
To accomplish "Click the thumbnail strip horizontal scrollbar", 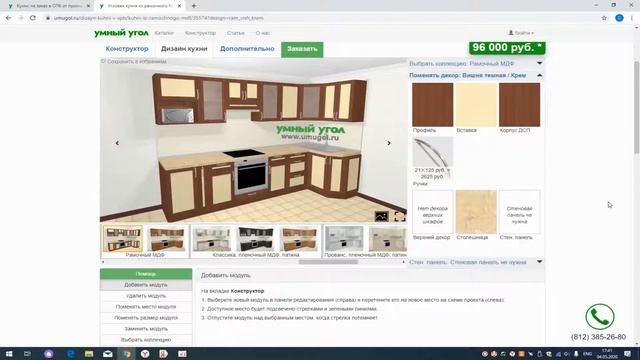I will click(x=329, y=262).
